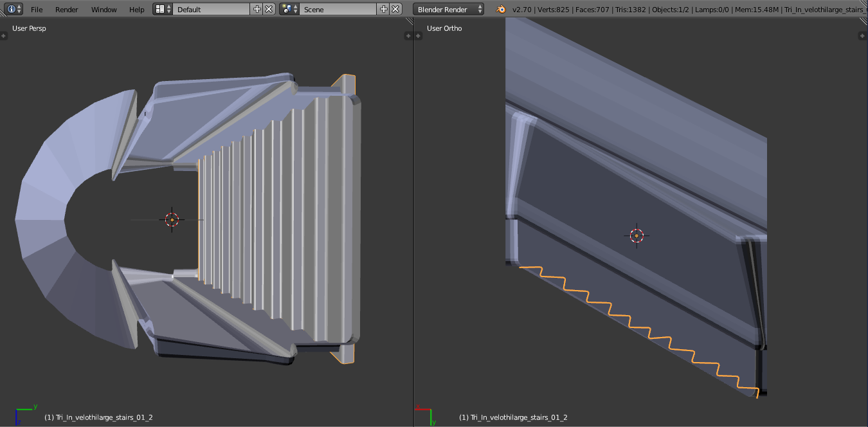Click the screen layout browse icon

click(x=163, y=9)
